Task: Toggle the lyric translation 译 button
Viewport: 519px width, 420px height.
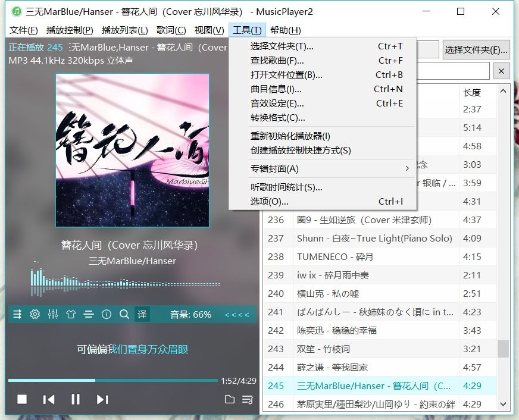Action: (x=142, y=314)
